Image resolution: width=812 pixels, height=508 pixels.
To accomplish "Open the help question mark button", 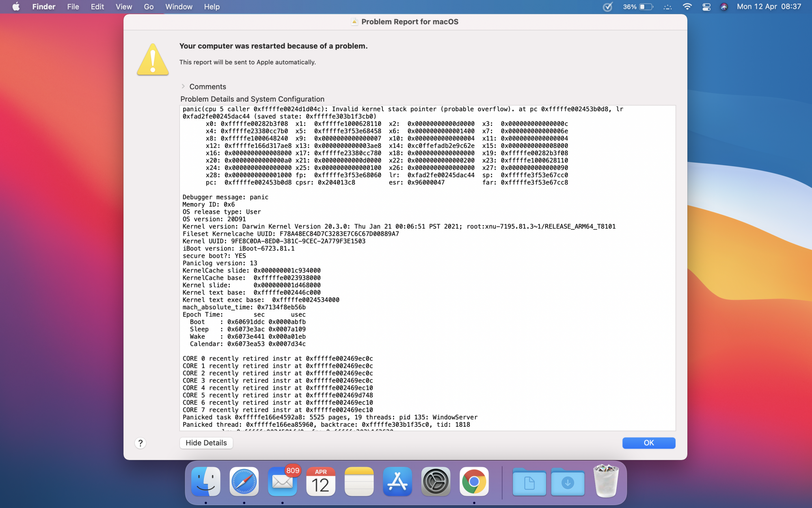I will point(140,443).
